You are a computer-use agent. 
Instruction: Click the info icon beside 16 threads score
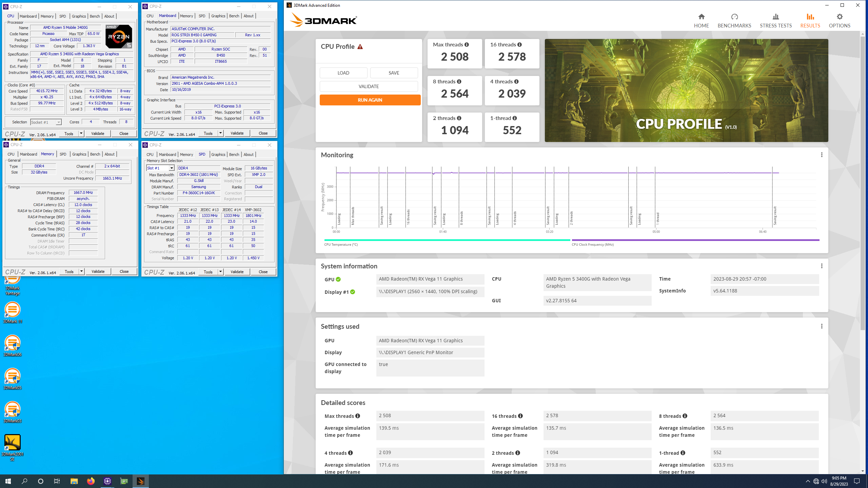tap(519, 45)
